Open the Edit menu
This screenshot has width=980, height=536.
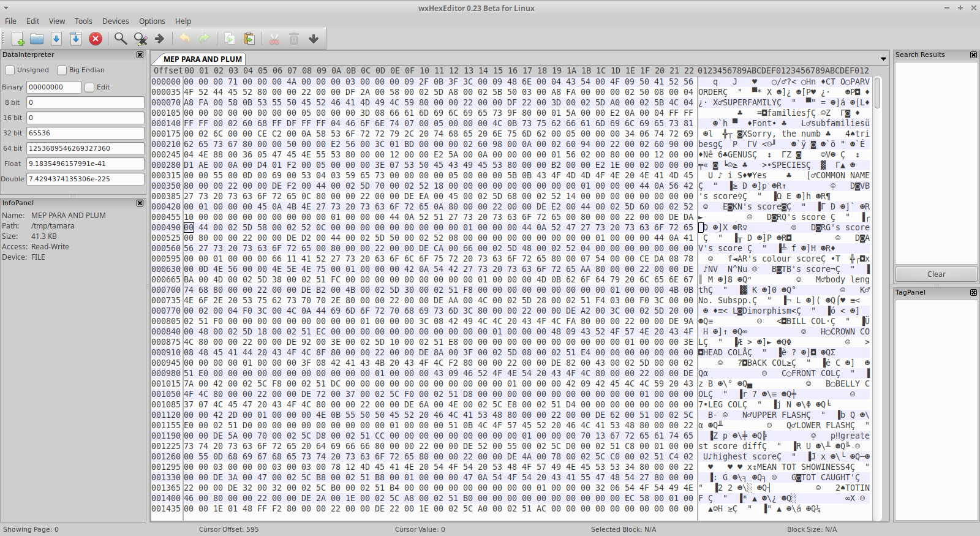pyautogui.click(x=33, y=21)
